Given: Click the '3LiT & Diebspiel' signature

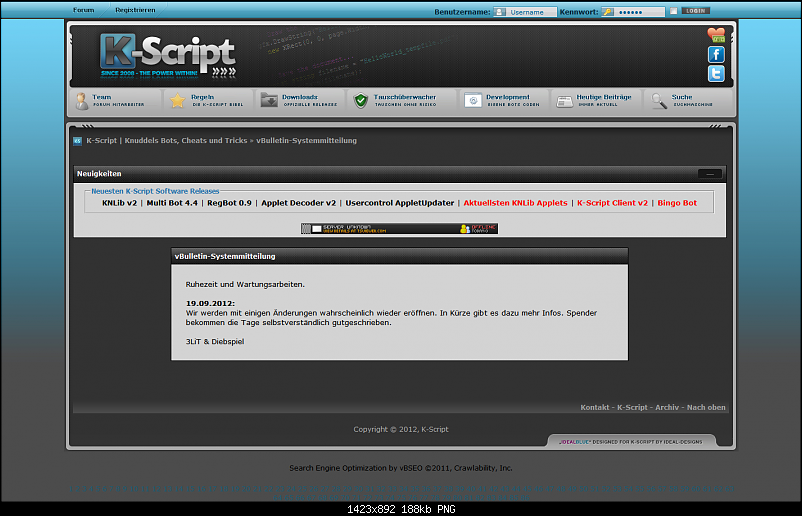Looking at the screenshot, I should pyautogui.click(x=215, y=342).
